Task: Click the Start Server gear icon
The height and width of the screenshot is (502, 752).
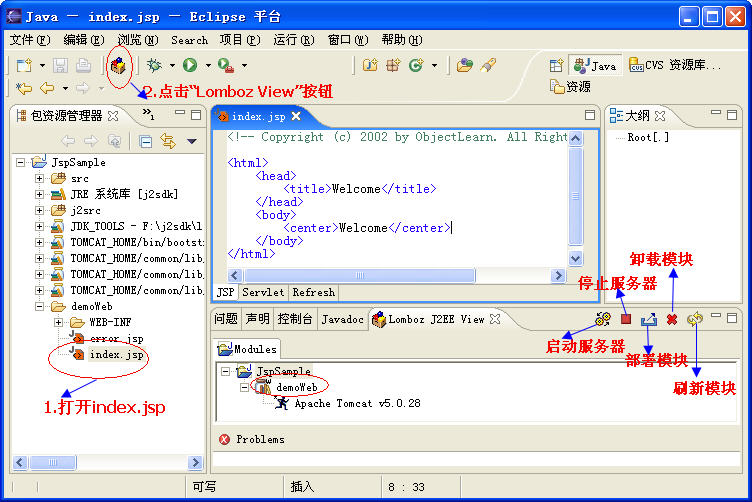Action: tap(603, 319)
